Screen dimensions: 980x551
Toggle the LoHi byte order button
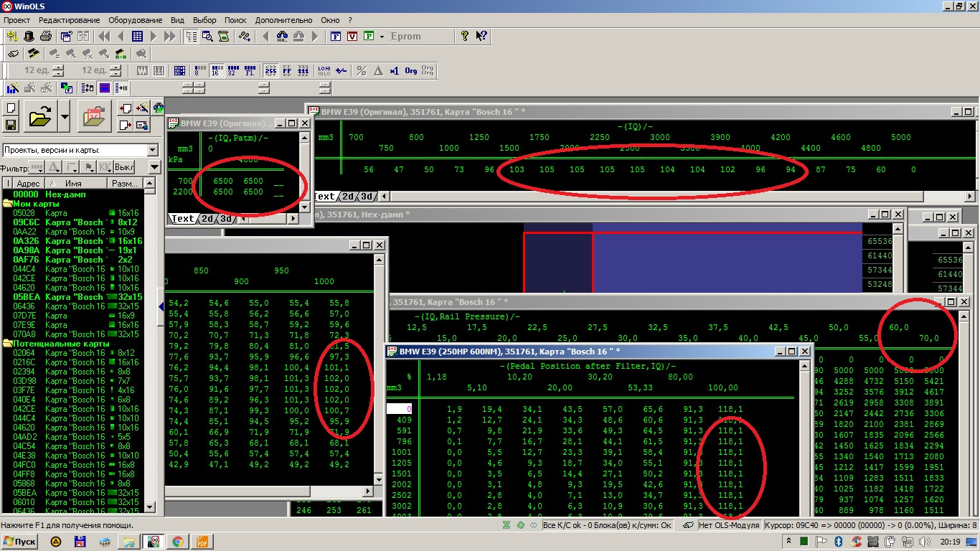pos(324,70)
